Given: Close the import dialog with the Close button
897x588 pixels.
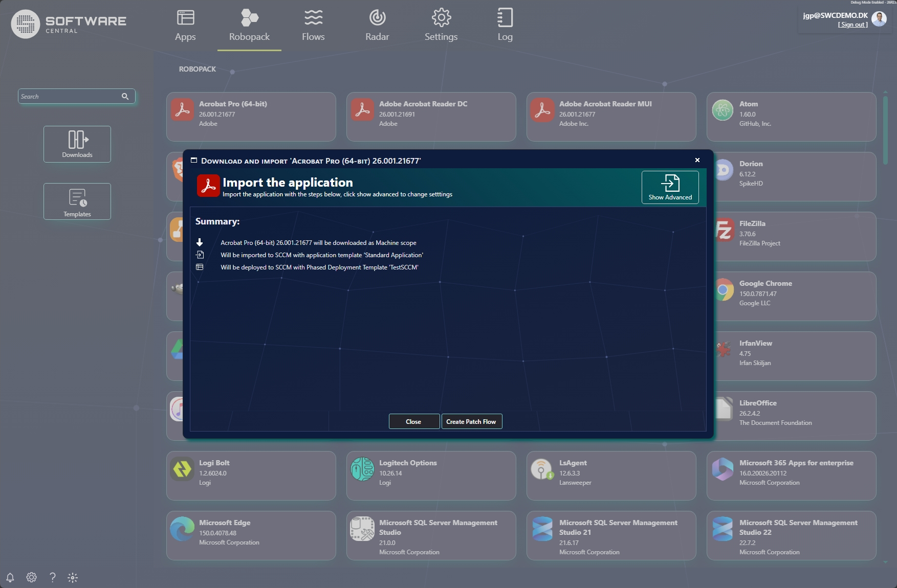Looking at the screenshot, I should 414,421.
